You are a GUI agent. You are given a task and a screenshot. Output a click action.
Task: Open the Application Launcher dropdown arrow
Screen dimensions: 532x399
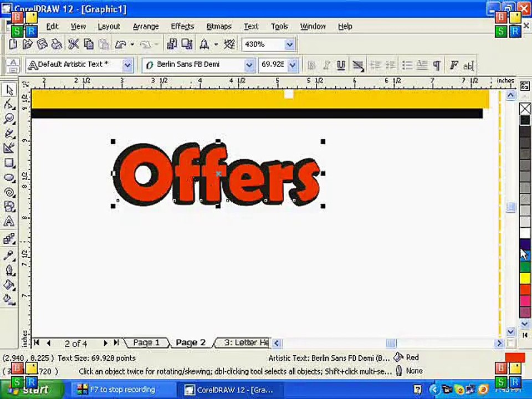pos(216,44)
